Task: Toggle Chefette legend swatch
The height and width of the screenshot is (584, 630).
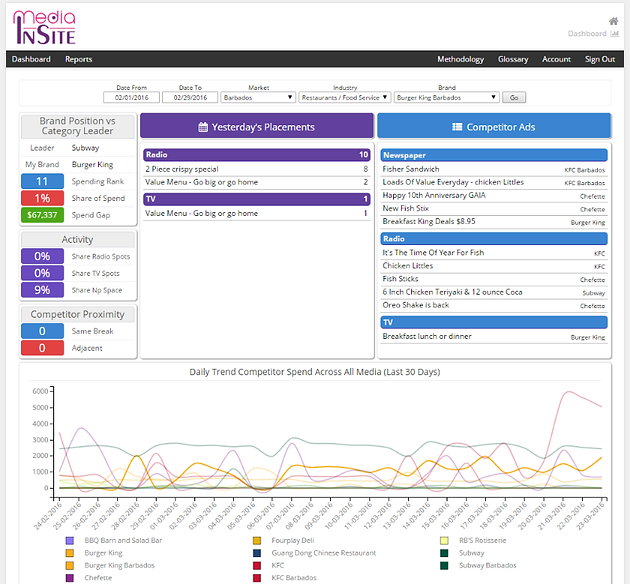Action: [70, 578]
